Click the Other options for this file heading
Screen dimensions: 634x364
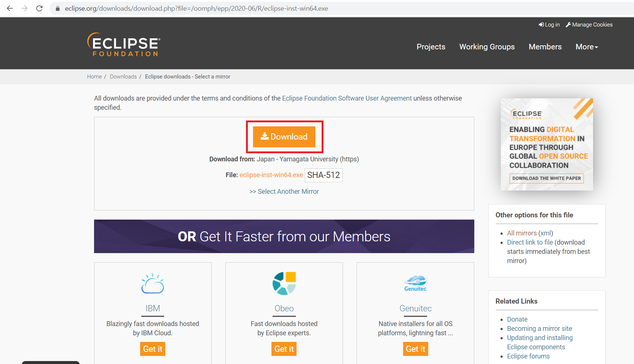click(534, 215)
